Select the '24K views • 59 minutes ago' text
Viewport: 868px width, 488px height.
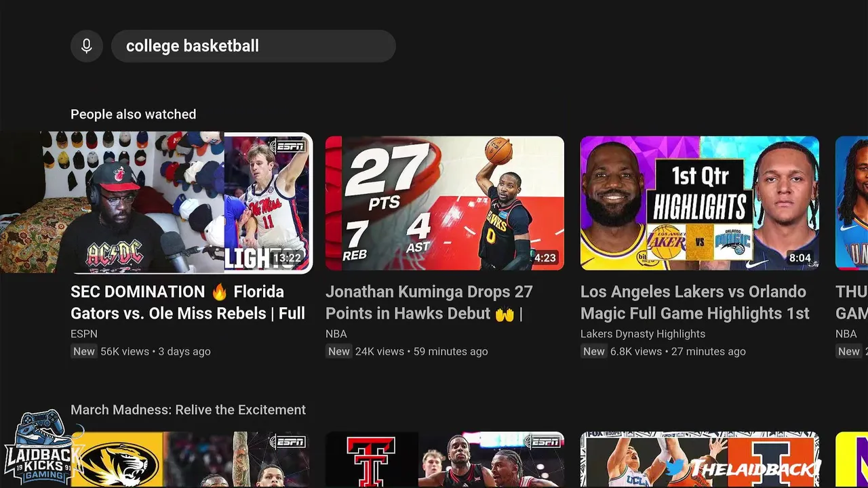[x=422, y=351]
